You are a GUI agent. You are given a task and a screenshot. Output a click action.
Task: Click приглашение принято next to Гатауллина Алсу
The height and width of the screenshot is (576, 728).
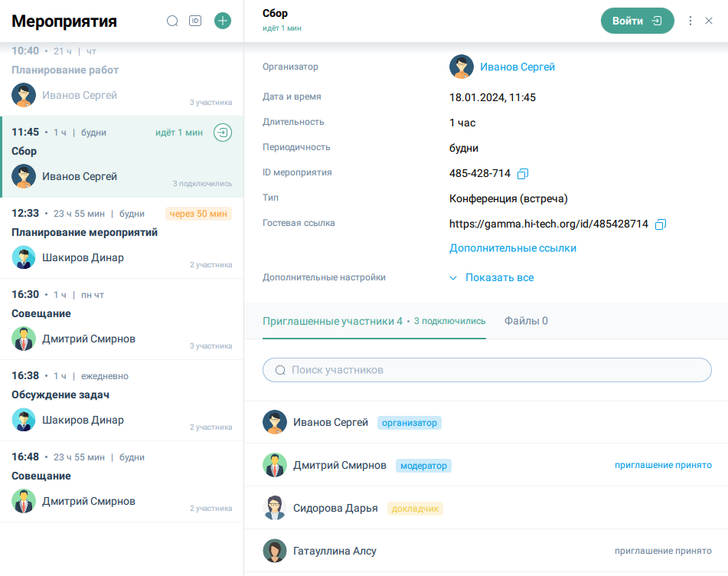click(x=663, y=551)
